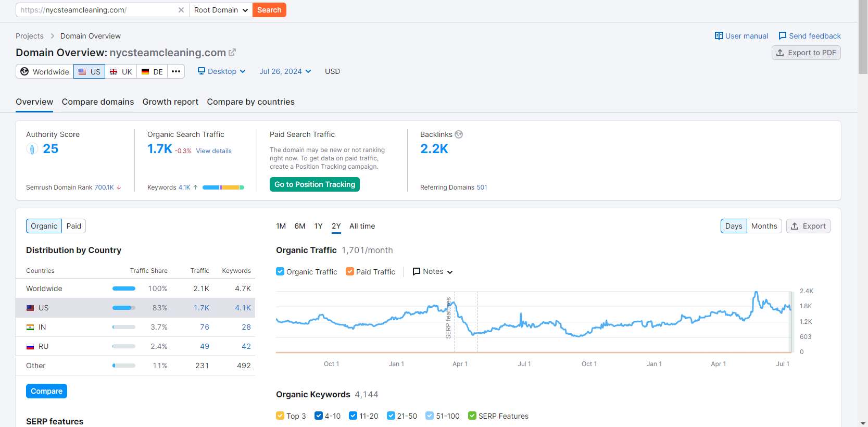Click the US flag in the region selector
868x427 pixels.
[x=82, y=72]
